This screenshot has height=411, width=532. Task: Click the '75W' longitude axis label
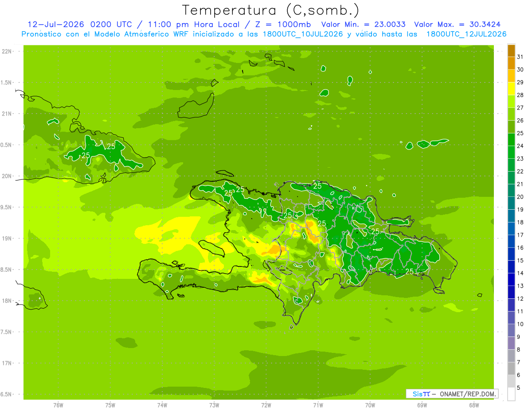(110, 405)
